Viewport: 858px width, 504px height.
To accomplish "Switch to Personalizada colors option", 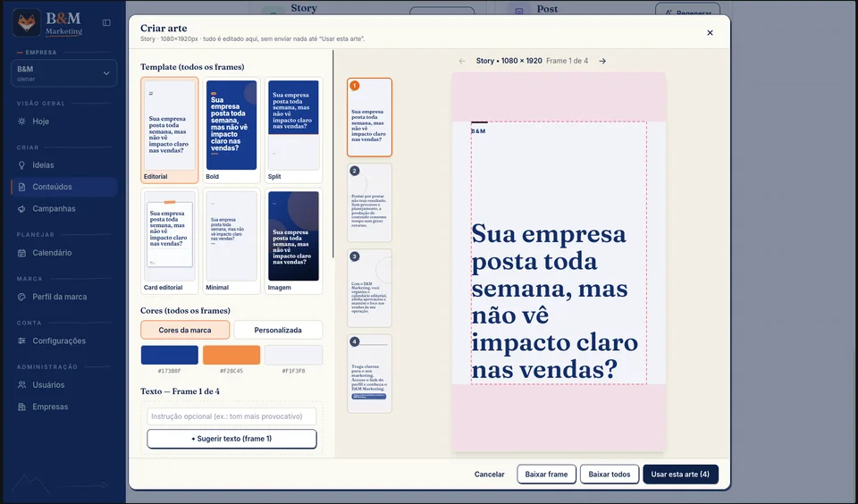I will pos(278,330).
